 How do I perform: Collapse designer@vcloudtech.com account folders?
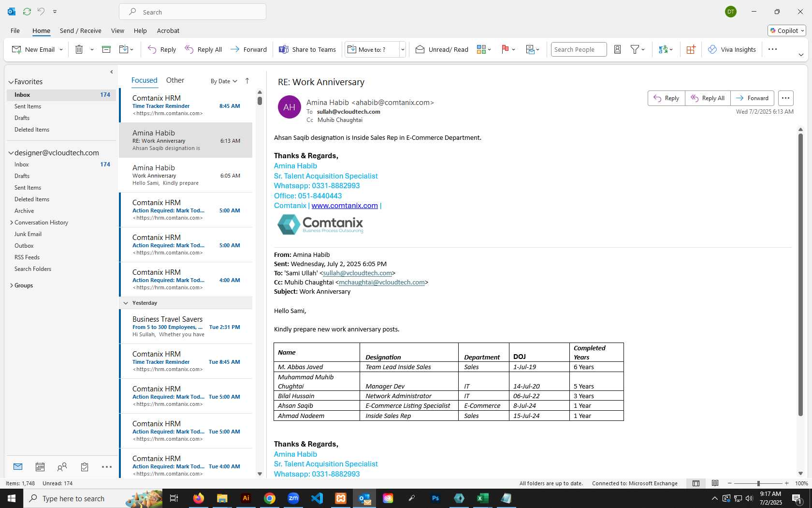[11, 153]
